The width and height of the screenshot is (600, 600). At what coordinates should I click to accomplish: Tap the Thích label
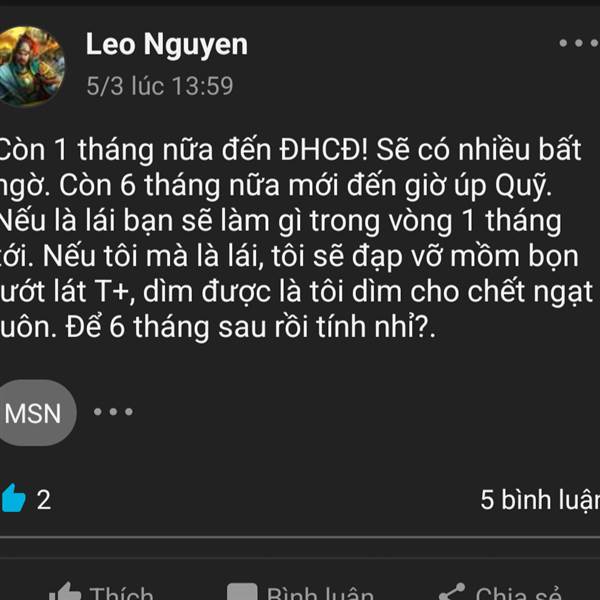(122, 593)
